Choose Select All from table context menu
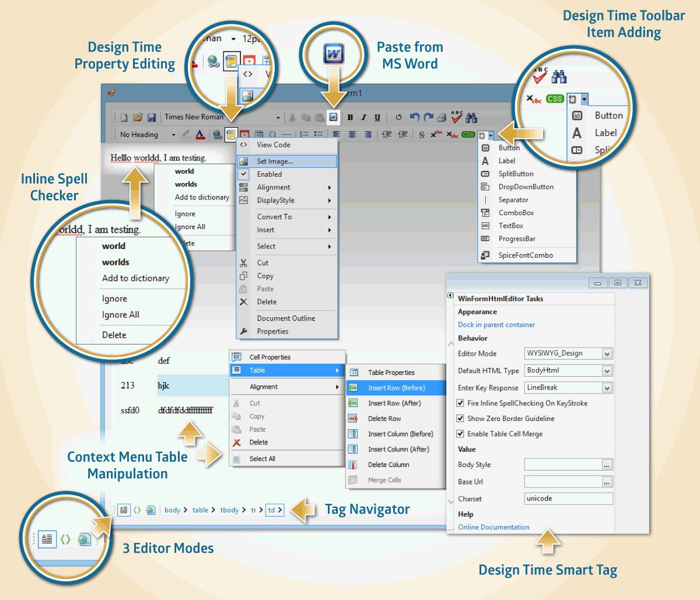Screen dimensions: 700x600 point(288,459)
